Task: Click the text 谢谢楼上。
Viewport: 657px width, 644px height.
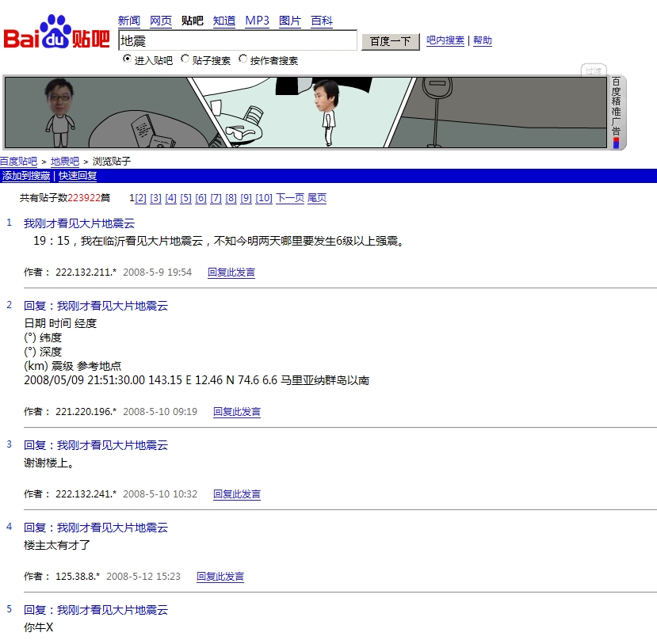Action: click(x=49, y=463)
